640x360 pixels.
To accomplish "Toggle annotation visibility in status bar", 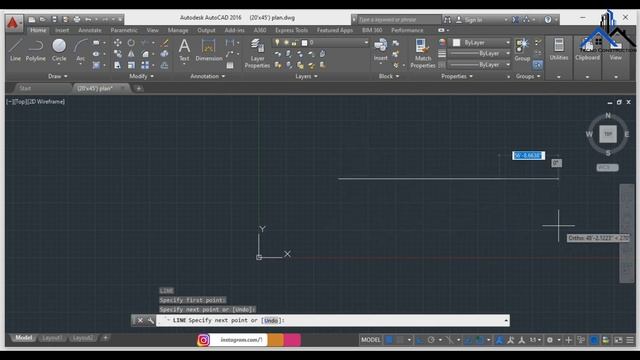I will tap(499, 340).
